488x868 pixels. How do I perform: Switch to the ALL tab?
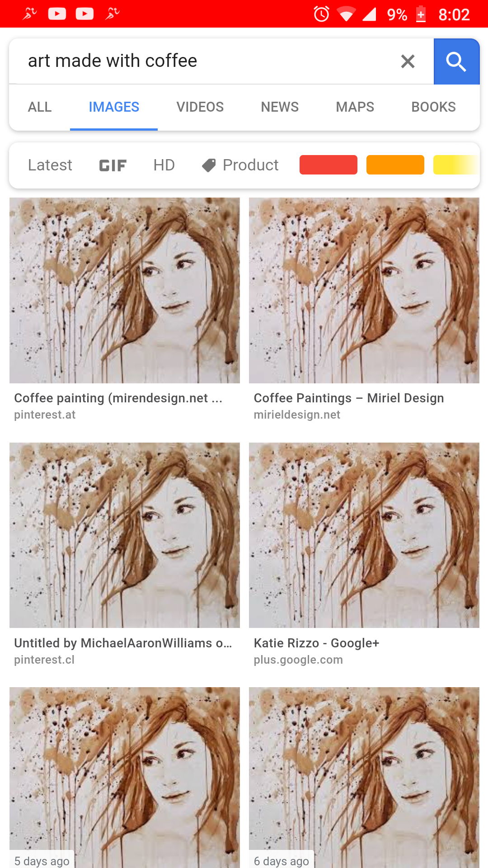tap(40, 107)
